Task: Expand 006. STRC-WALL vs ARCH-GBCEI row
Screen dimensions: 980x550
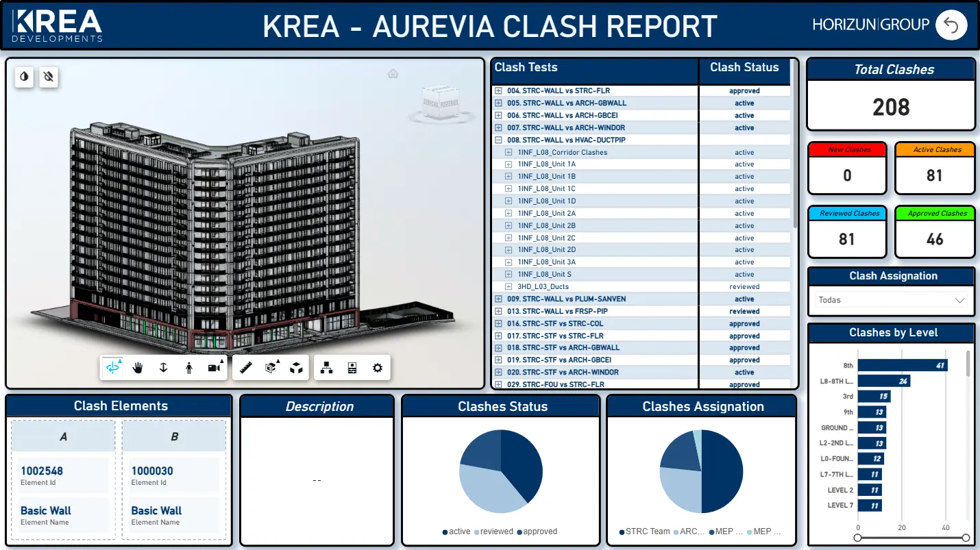Action: [499, 115]
